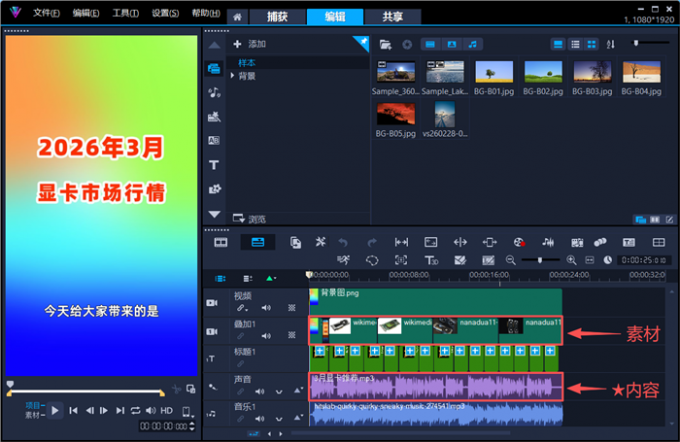Toggle ripple editing link on 视频 track
This screenshot has height=442, width=680.
(242, 308)
